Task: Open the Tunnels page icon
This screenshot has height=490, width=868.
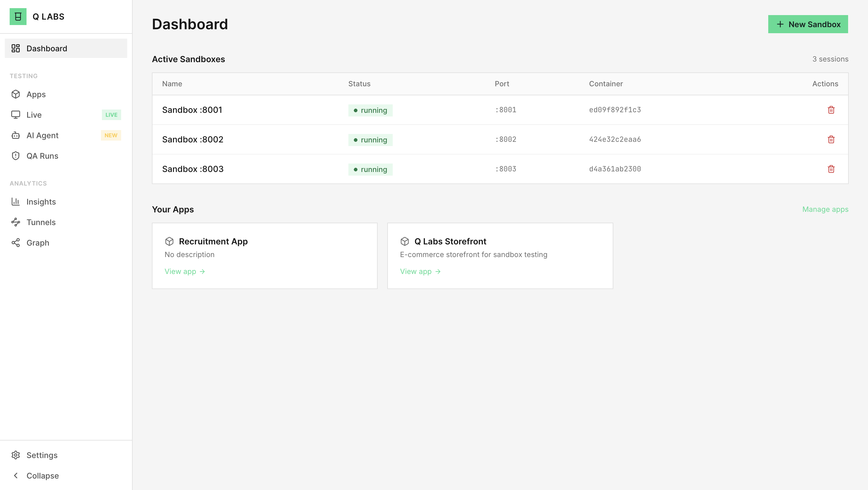Action: tap(15, 222)
